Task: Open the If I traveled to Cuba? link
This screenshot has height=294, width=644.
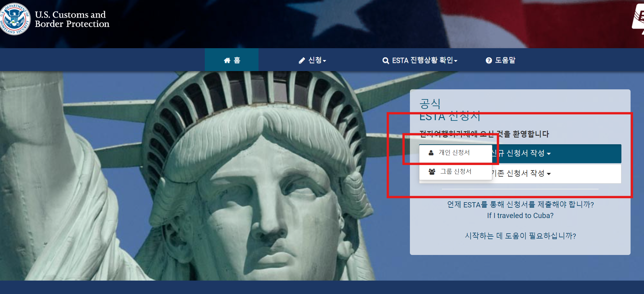Action: (x=520, y=216)
